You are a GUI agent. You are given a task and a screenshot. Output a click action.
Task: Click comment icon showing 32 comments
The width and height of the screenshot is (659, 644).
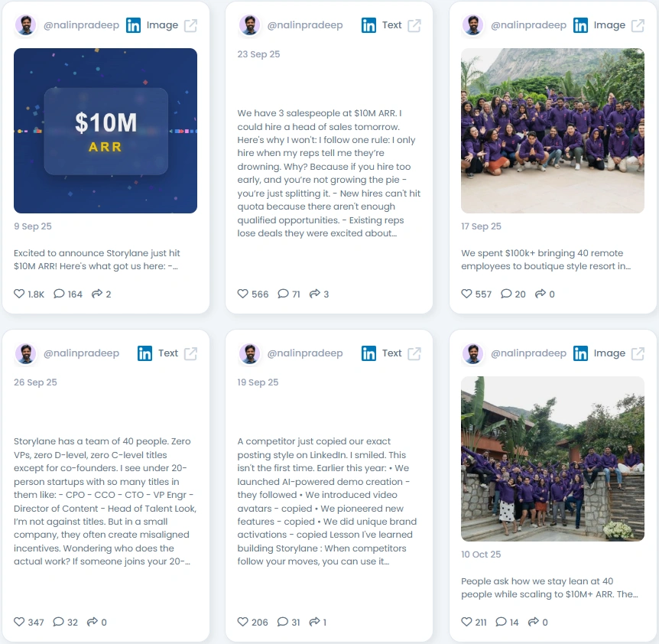click(x=58, y=621)
